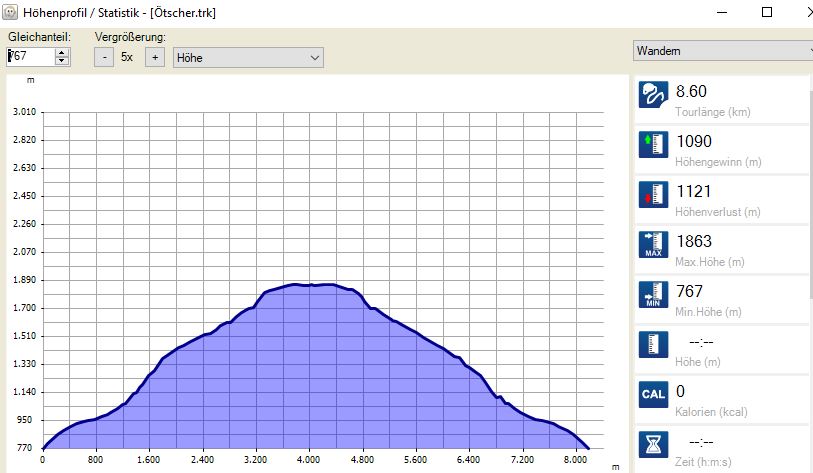Click the 8.60 tour length value
Screen dimensions: 813x473
[x=691, y=91]
